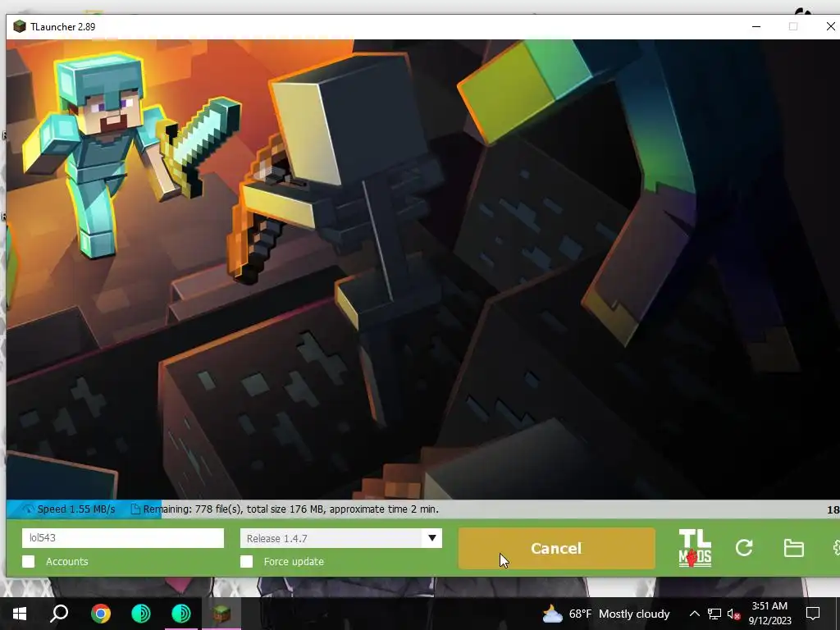Viewport: 840px width, 630px height.
Task: Open the first green circular taskbar app
Action: (141, 614)
